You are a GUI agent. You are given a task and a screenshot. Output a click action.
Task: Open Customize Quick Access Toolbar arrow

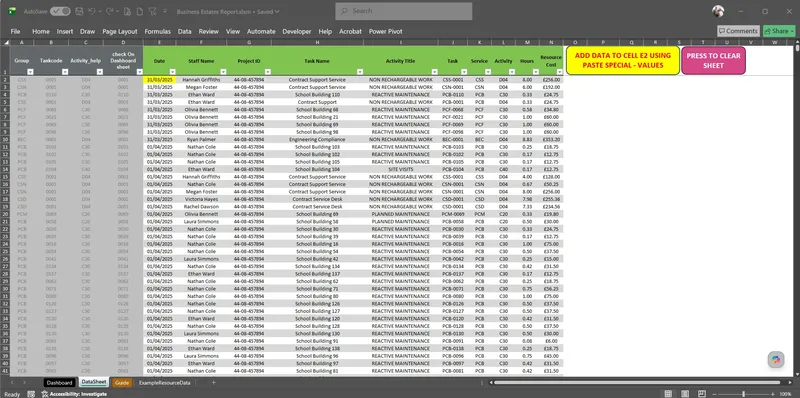pos(165,11)
